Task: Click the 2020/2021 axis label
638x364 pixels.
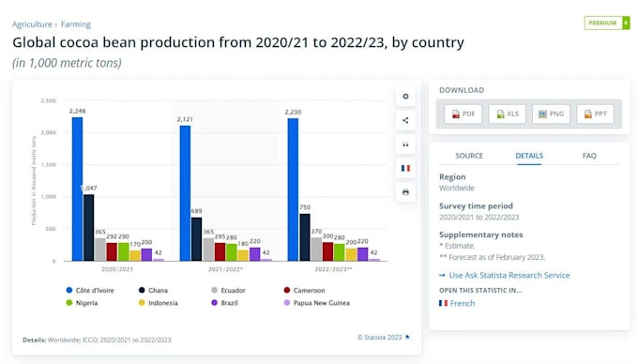Action: pyautogui.click(x=117, y=269)
